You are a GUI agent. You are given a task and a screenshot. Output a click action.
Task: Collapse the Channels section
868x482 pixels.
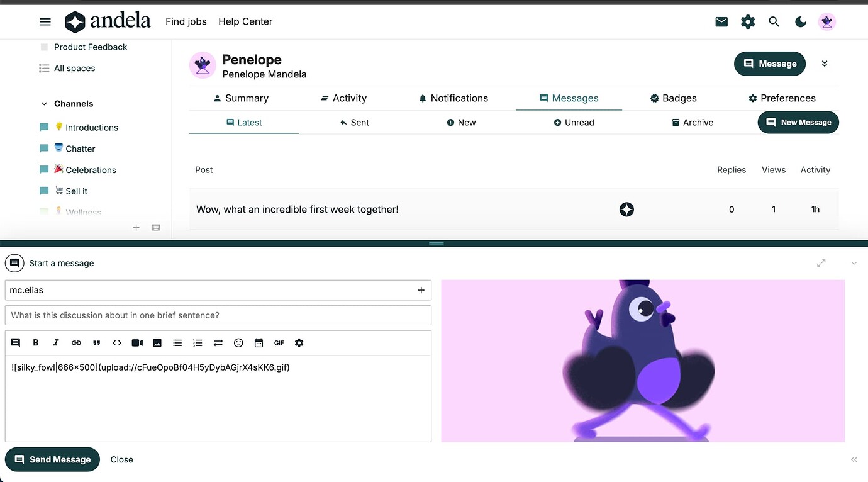pos(67,104)
